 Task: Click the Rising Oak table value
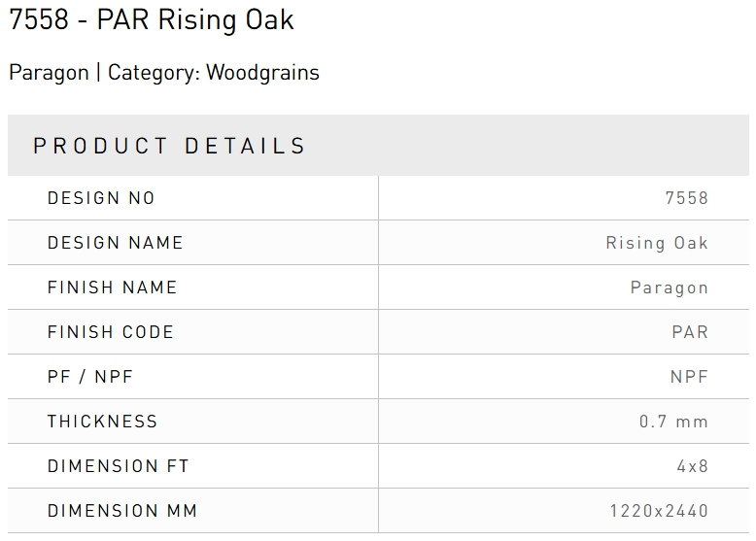[x=657, y=243]
